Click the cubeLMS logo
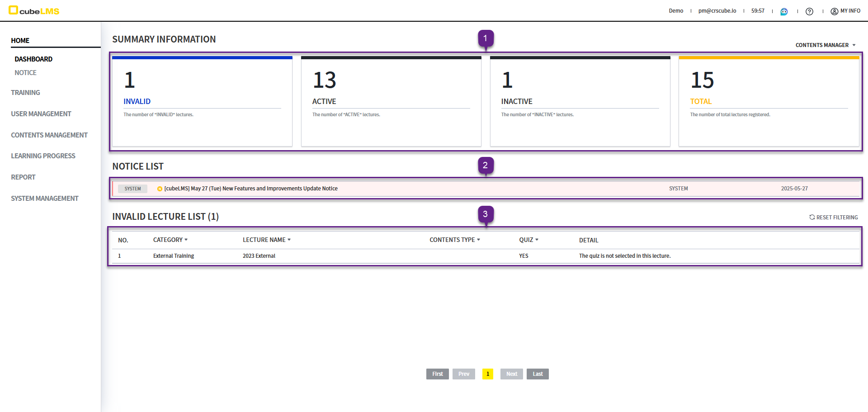Viewport: 868px width, 412px height. click(34, 11)
